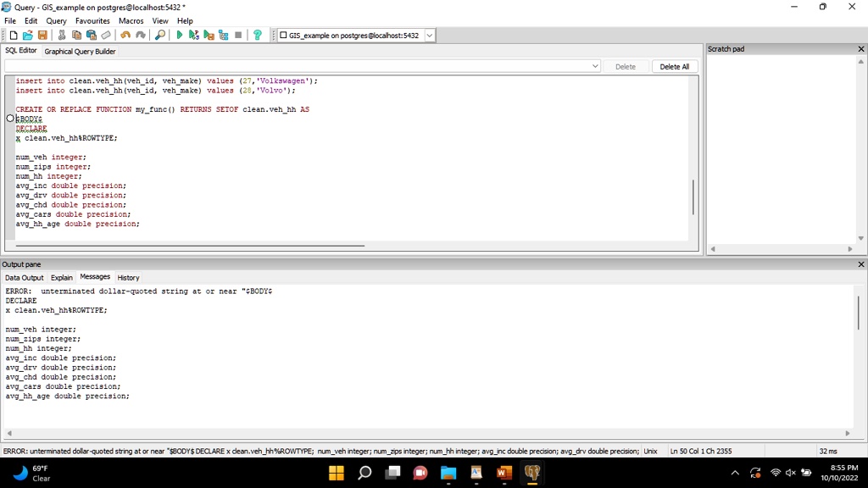
Task: Copy selected text toolbar icon
Action: (x=76, y=36)
